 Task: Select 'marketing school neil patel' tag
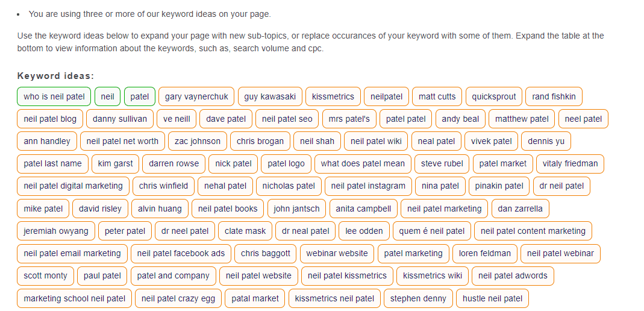click(x=74, y=298)
